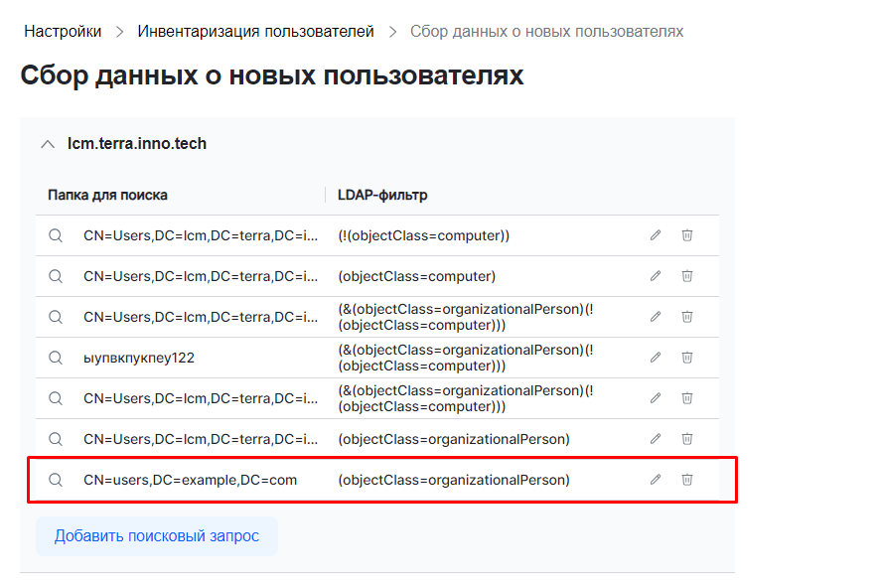Click the edit pencil for the ыупвкпукпеу122 row
880x588 pixels.
[655, 358]
